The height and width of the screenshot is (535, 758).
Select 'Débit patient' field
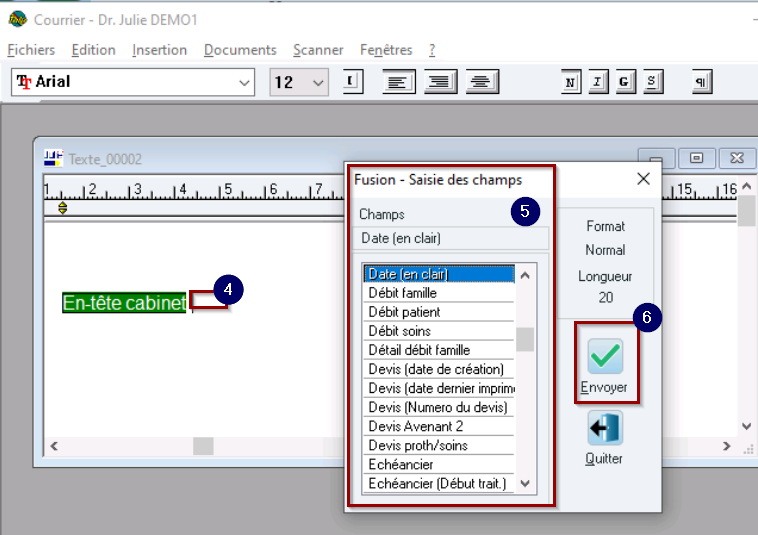(438, 312)
